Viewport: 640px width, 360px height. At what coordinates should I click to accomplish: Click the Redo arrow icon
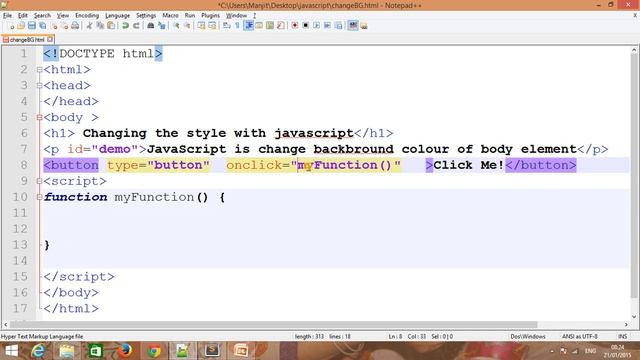(136, 26)
